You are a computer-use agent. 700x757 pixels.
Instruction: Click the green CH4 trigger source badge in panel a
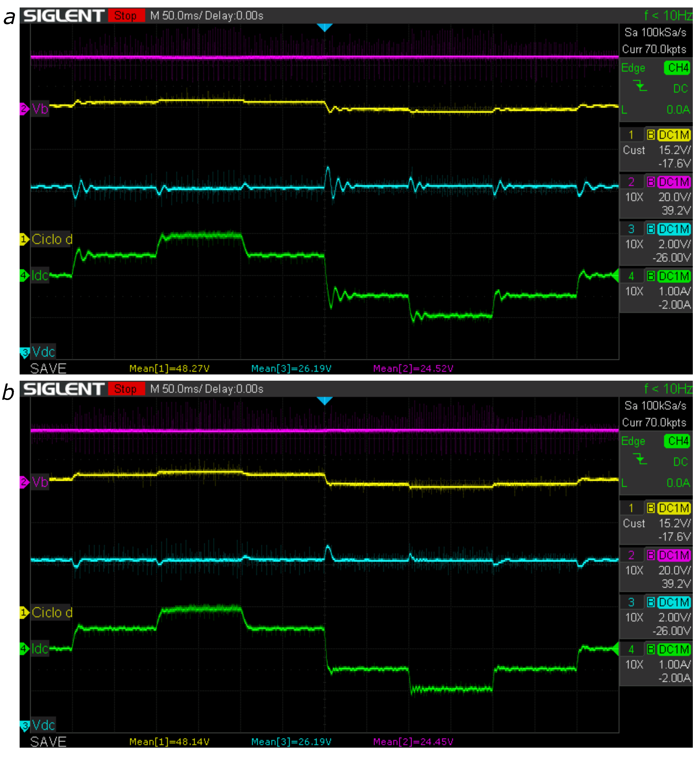(x=677, y=68)
